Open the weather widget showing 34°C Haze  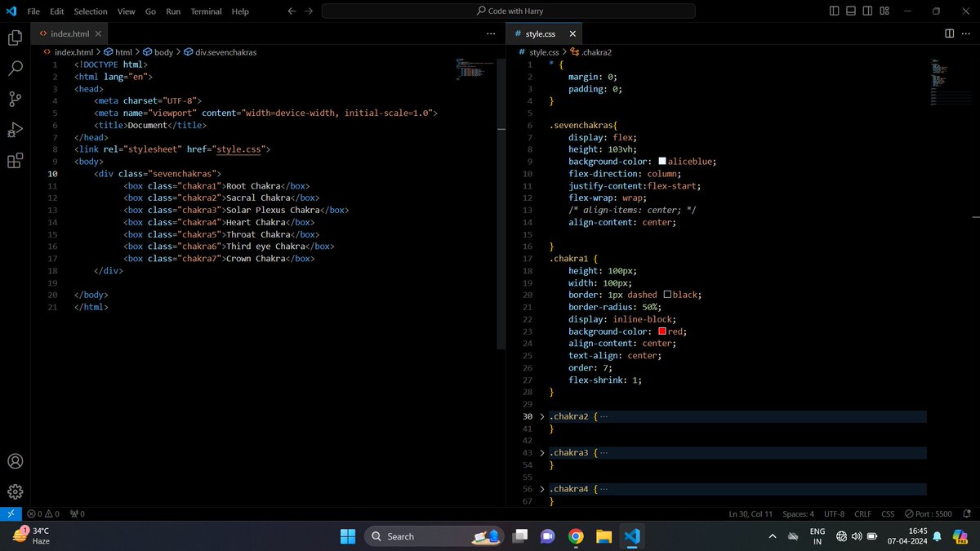pyautogui.click(x=33, y=535)
